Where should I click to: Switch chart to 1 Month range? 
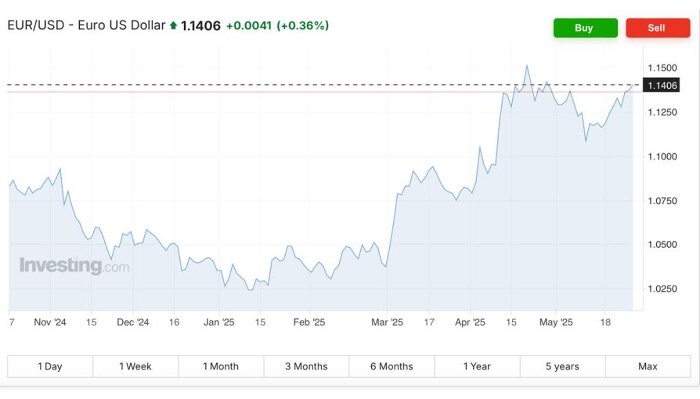(221, 366)
